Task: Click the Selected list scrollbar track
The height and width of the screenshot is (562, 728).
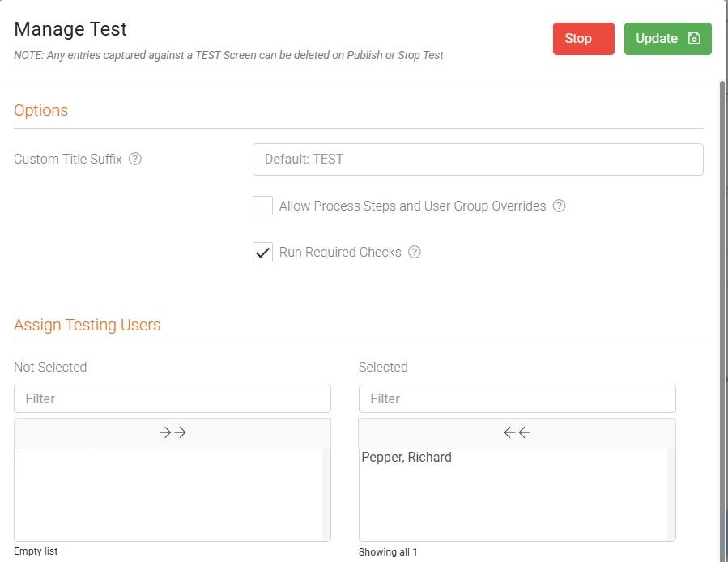Action: tap(671, 494)
